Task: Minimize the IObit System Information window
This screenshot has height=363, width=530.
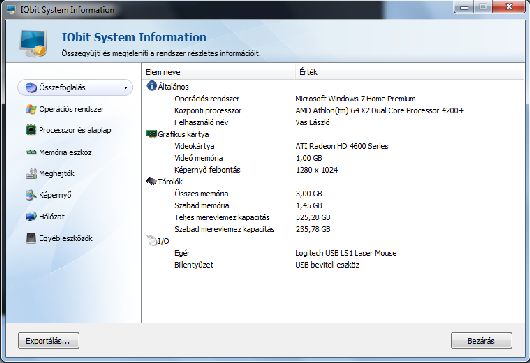Action: (465, 7)
